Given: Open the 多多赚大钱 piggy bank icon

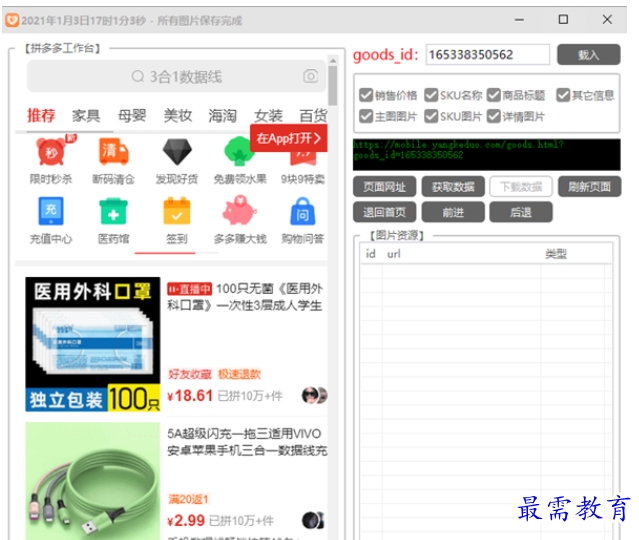Looking at the screenshot, I should [240, 210].
